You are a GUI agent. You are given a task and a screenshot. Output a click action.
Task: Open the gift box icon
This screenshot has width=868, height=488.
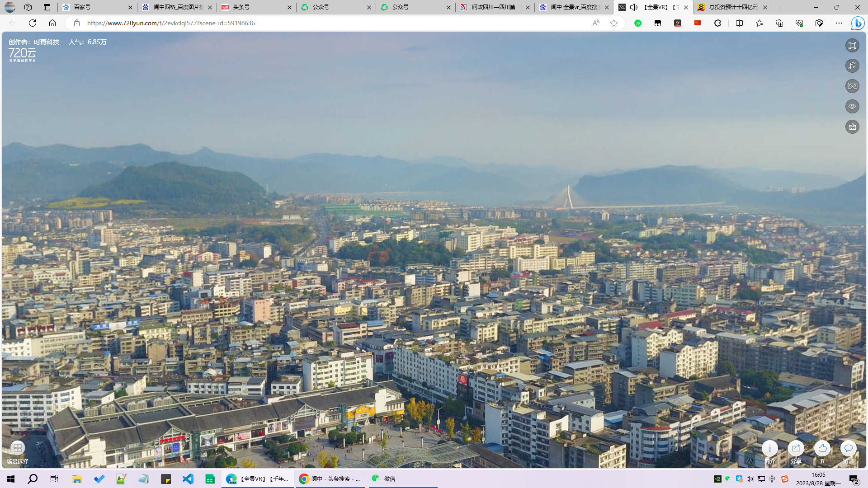[852, 127]
